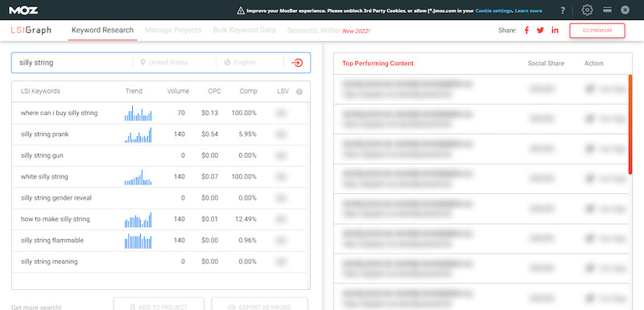Click the location pin icon in search bar
This screenshot has width=644, height=310.
pos(143,63)
